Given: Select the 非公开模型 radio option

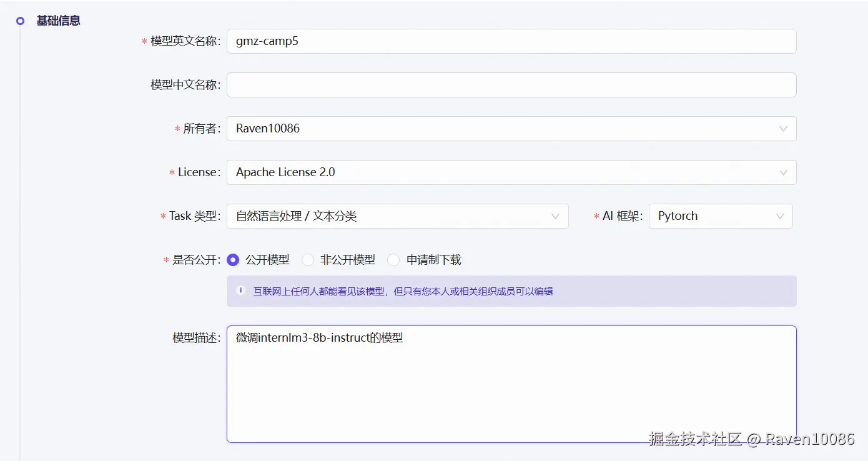Looking at the screenshot, I should [308, 260].
